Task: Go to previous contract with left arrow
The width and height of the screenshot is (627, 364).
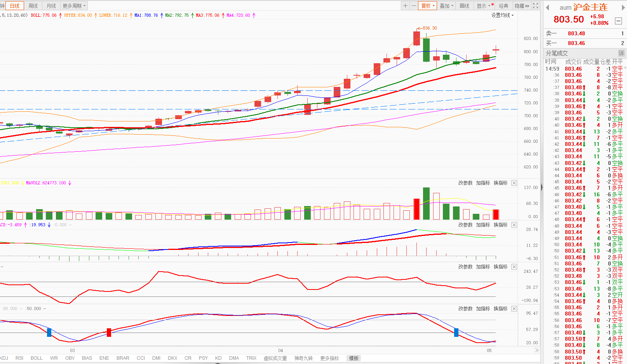Action: tap(547, 8)
